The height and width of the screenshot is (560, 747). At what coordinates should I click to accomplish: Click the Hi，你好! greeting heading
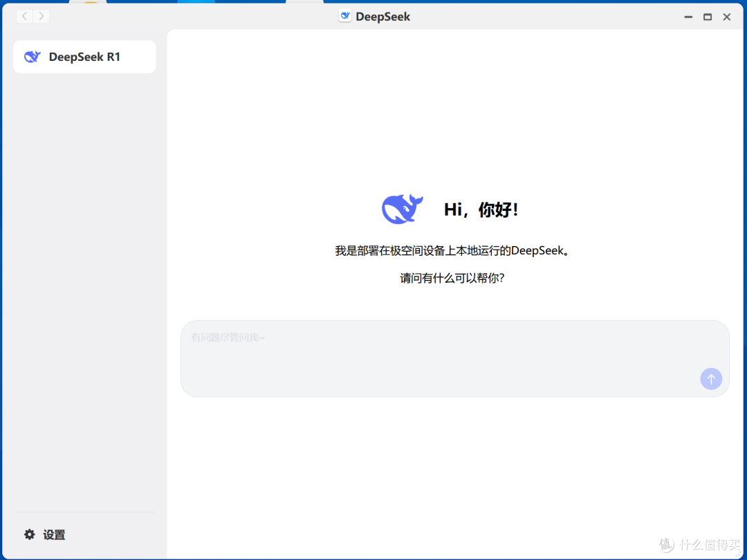(x=481, y=209)
